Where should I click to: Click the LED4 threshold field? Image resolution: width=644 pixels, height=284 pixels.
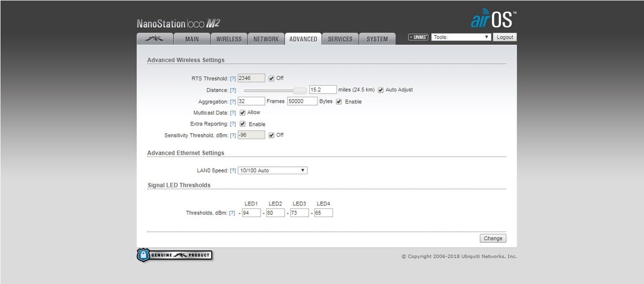(324, 213)
